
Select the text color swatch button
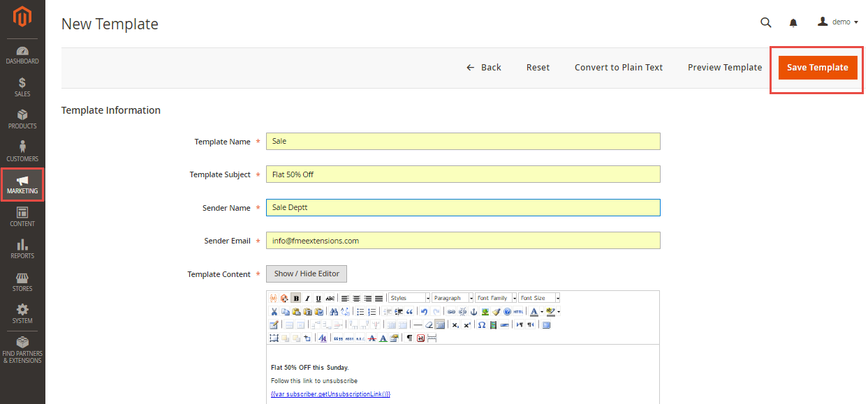[534, 312]
